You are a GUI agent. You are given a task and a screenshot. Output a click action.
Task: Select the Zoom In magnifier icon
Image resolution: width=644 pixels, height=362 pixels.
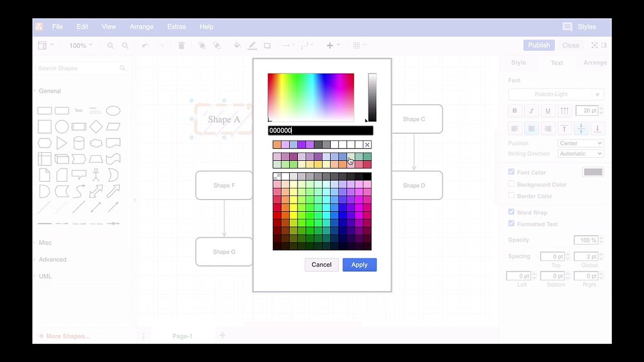110,45
